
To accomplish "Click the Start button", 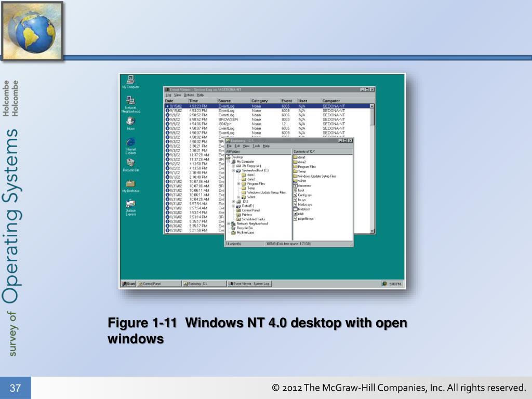I will coord(129,284).
